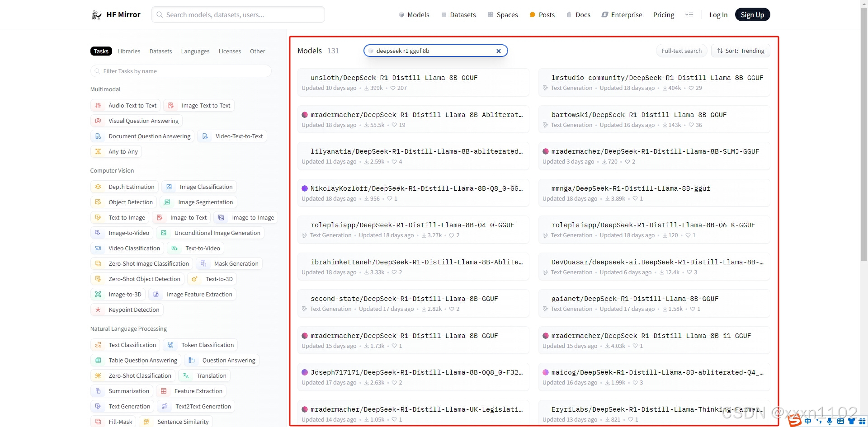Open gaianet/DeepSeek-R1-Distill-Llama-8B-GGUF model card
868x427 pixels.
pos(654,303)
